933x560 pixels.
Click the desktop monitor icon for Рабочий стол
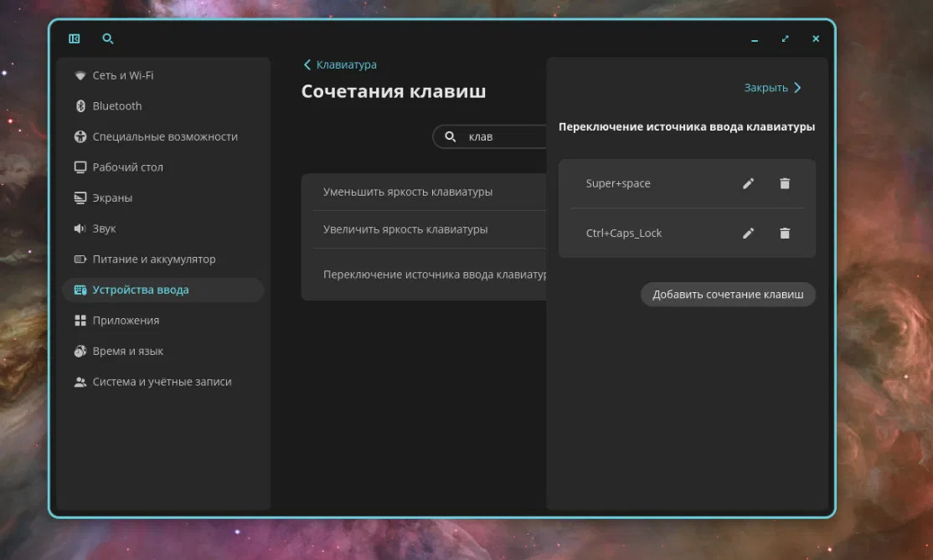pyautogui.click(x=80, y=167)
